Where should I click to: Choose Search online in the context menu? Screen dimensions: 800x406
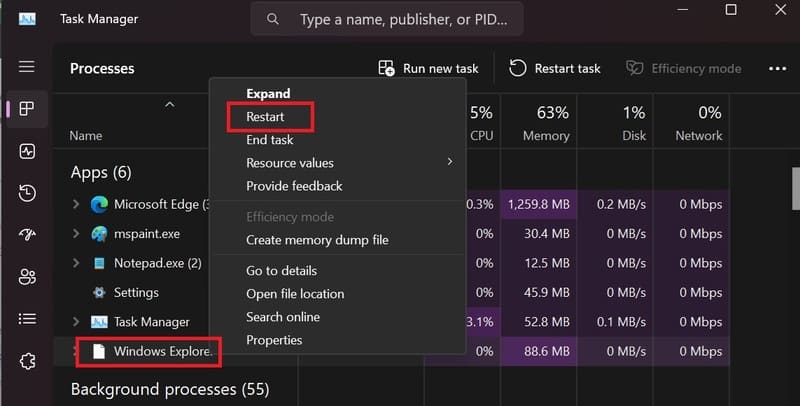tap(283, 317)
